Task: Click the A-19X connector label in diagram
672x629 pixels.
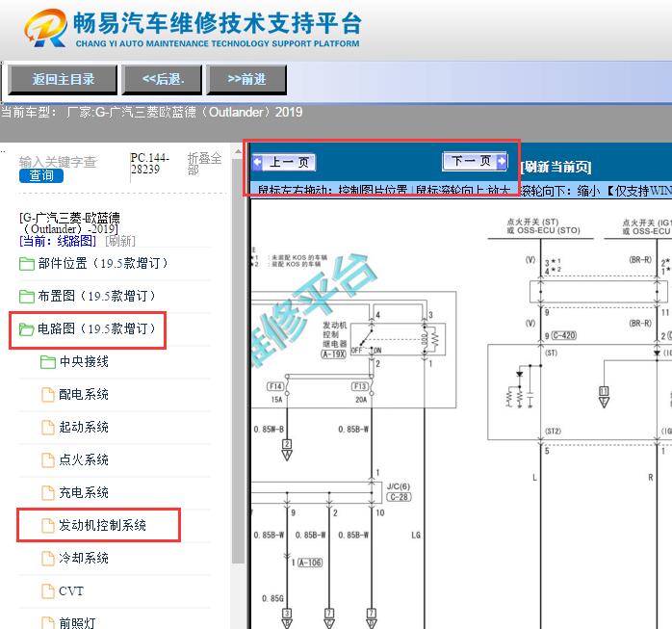Action: tap(333, 354)
